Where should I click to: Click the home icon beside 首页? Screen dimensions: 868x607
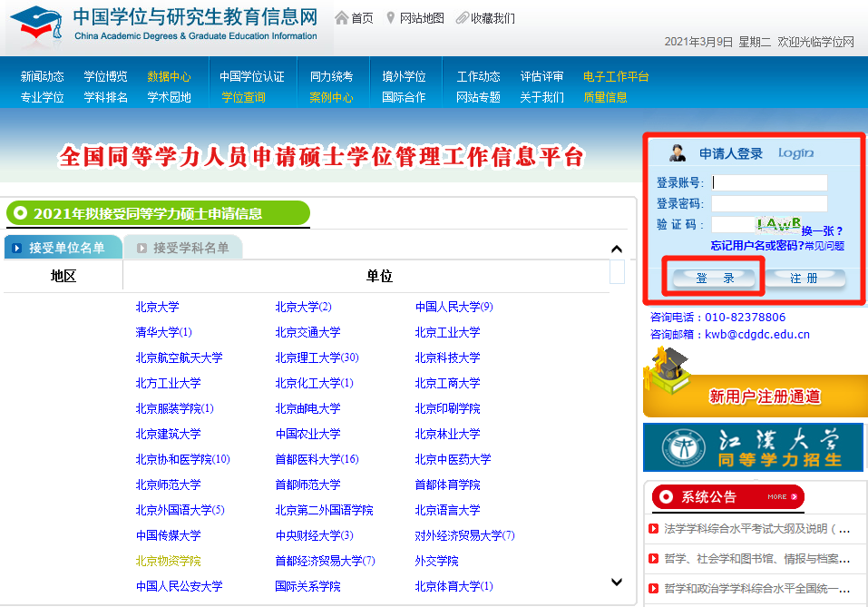point(342,18)
